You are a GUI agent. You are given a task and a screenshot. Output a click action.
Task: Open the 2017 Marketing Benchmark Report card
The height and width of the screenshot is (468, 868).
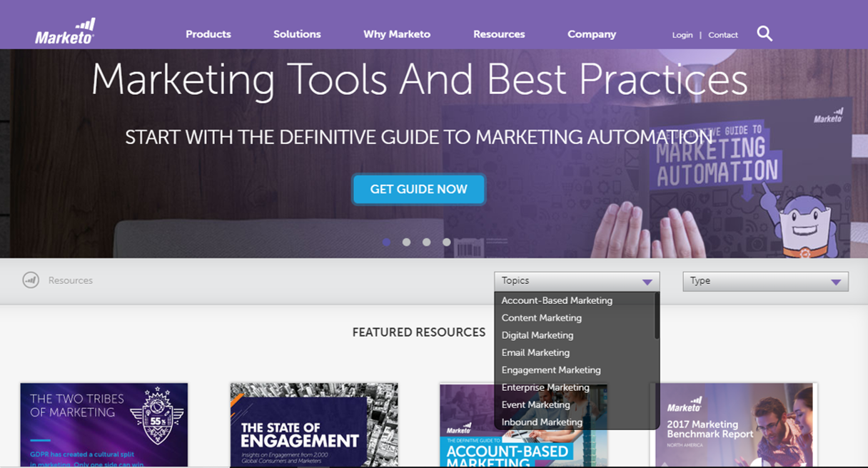735,425
